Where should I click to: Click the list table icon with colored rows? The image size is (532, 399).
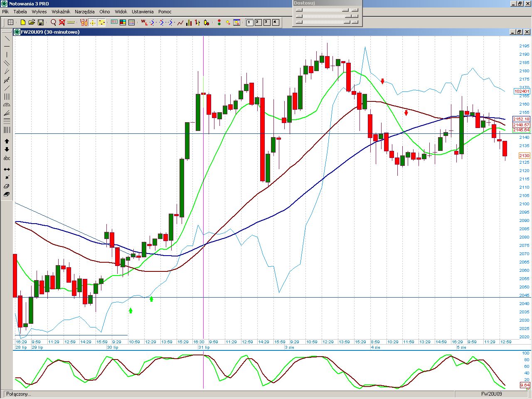132,22
